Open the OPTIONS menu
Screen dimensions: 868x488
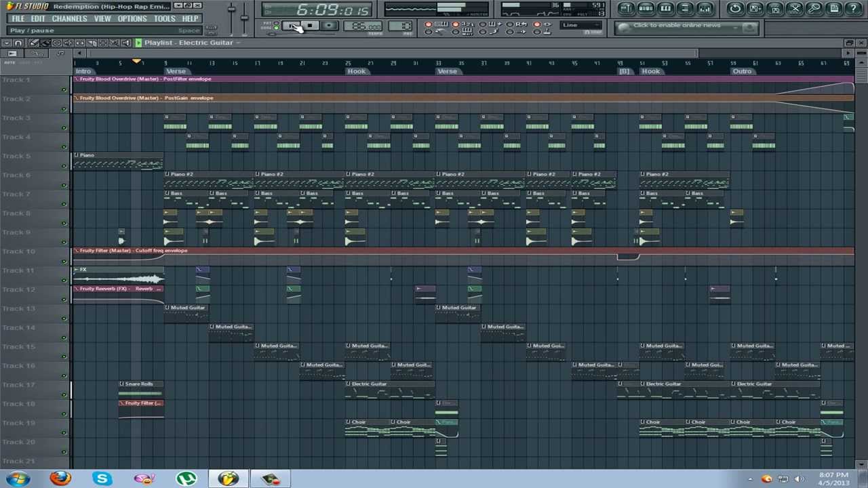click(132, 18)
